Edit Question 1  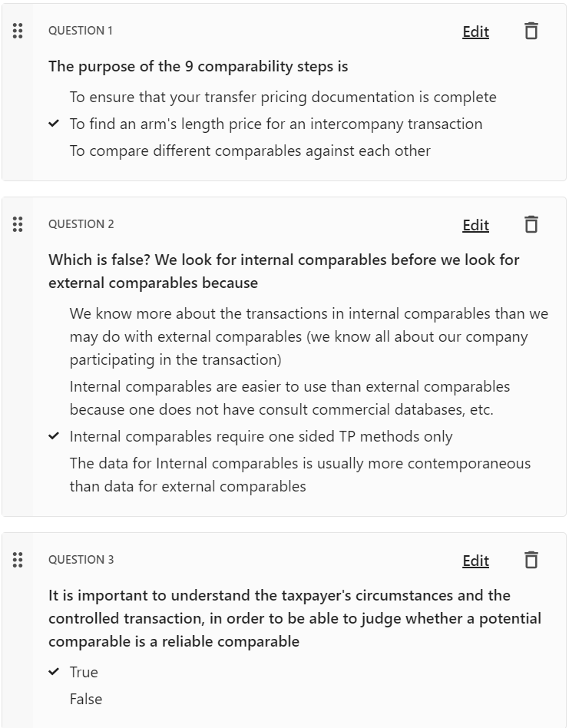[476, 31]
